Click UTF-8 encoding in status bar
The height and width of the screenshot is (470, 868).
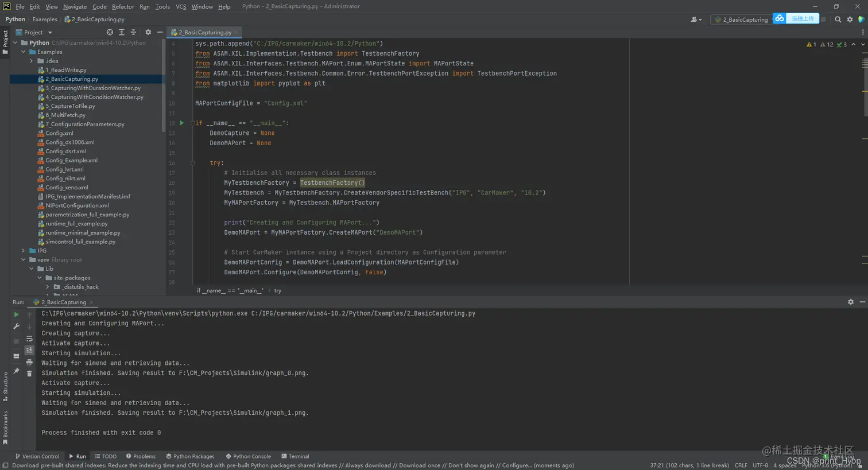(760, 465)
